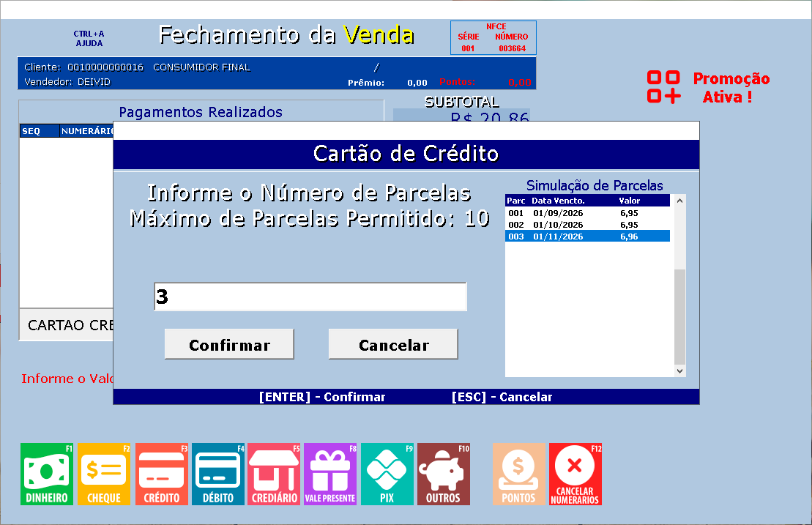
Task: Select the Vale Presente gift icon
Action: click(x=330, y=474)
